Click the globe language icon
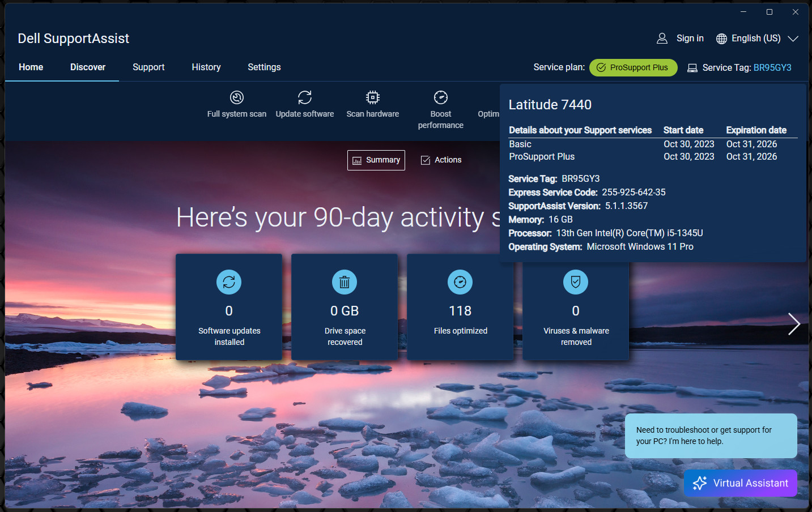Viewport: 812px width, 512px height. tap(721, 39)
